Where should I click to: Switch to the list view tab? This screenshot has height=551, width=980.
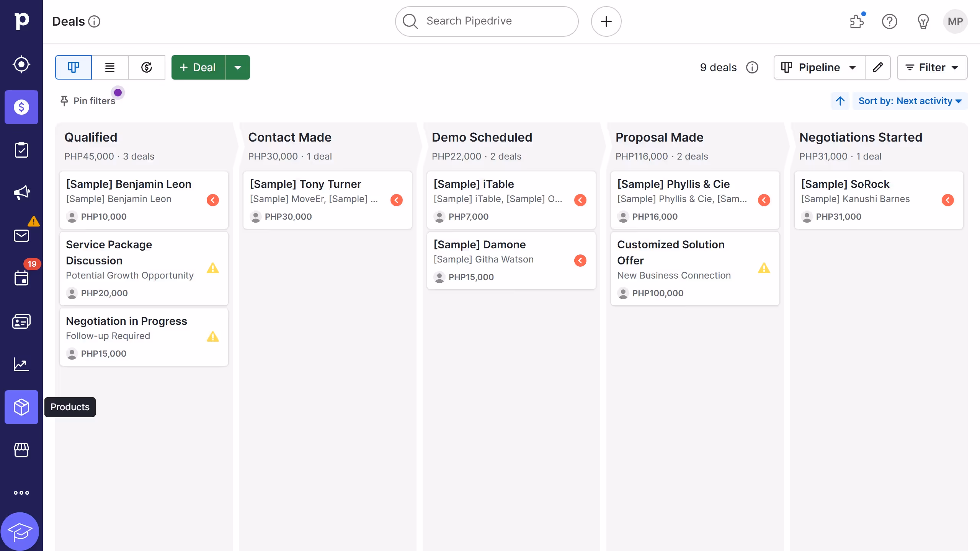point(110,67)
